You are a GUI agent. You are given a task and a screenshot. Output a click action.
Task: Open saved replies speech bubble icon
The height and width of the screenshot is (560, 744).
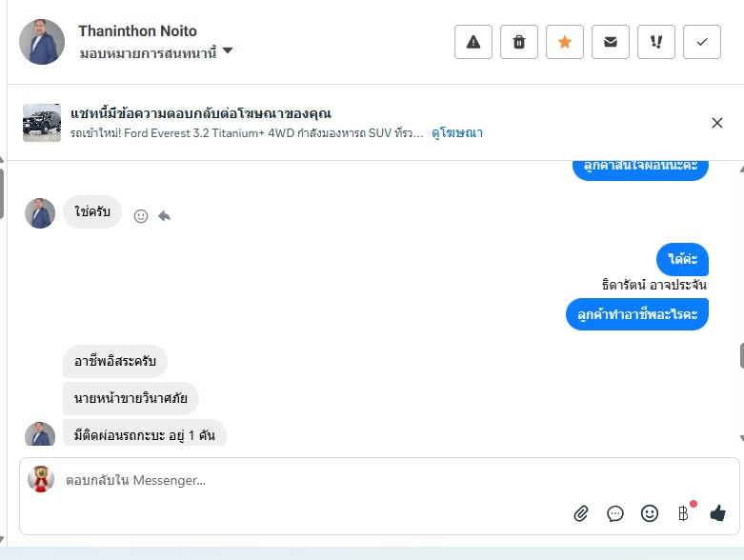[x=615, y=514]
